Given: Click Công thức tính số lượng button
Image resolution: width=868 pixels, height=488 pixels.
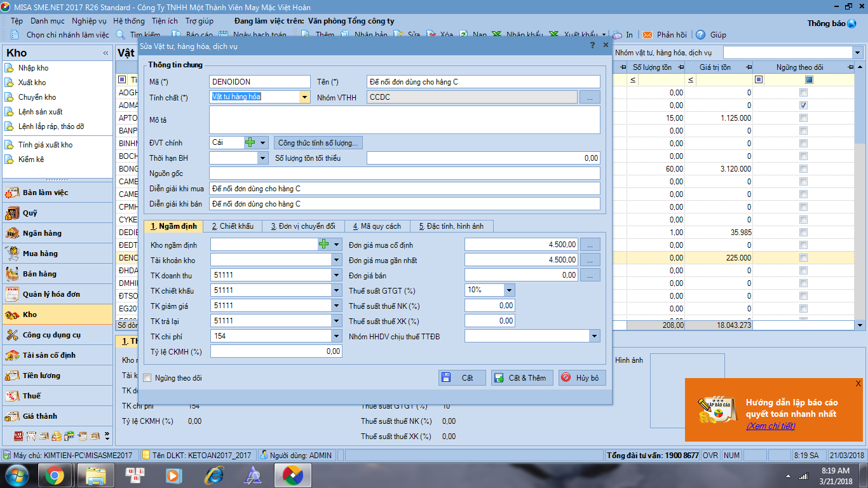Looking at the screenshot, I should click(x=320, y=143).
